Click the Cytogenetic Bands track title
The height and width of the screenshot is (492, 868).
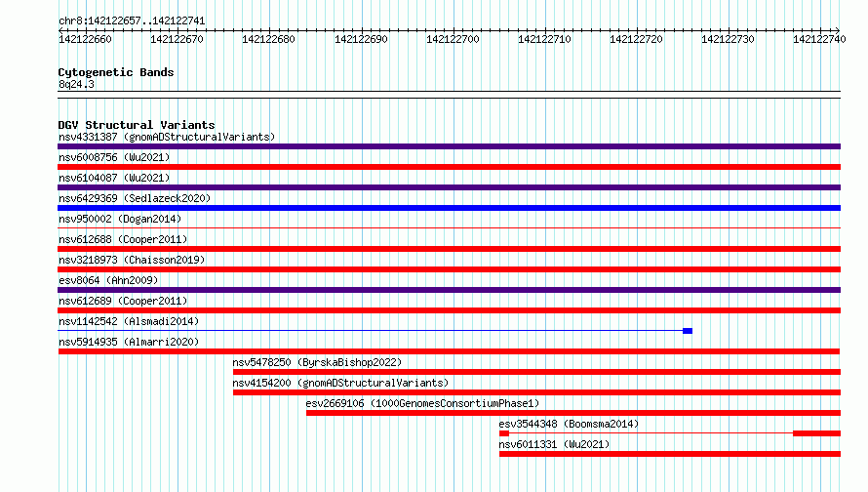116,72
